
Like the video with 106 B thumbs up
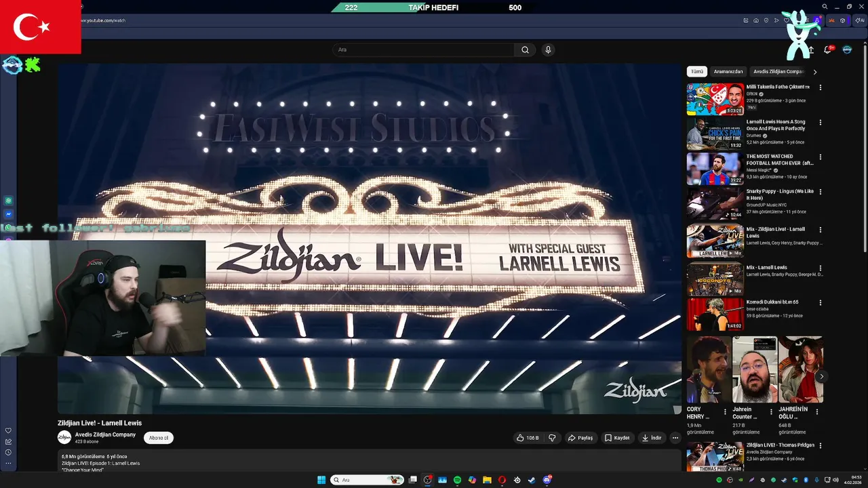pyautogui.click(x=527, y=438)
